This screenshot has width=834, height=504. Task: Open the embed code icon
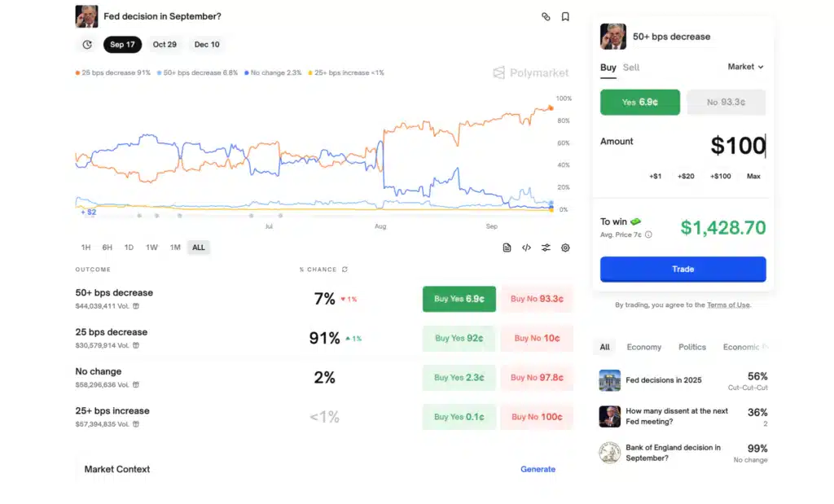pyautogui.click(x=526, y=248)
